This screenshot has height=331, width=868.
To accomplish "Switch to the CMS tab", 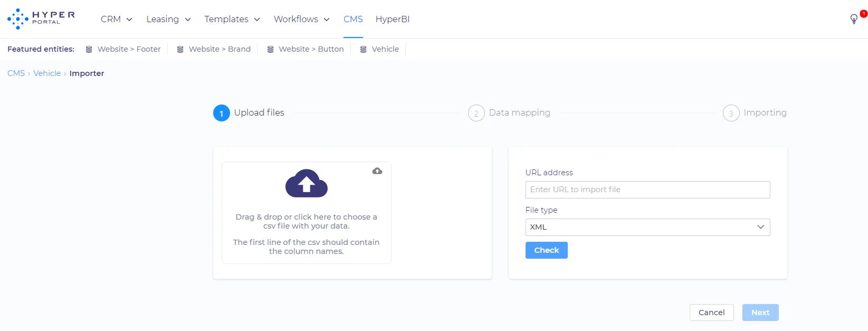I will (353, 19).
